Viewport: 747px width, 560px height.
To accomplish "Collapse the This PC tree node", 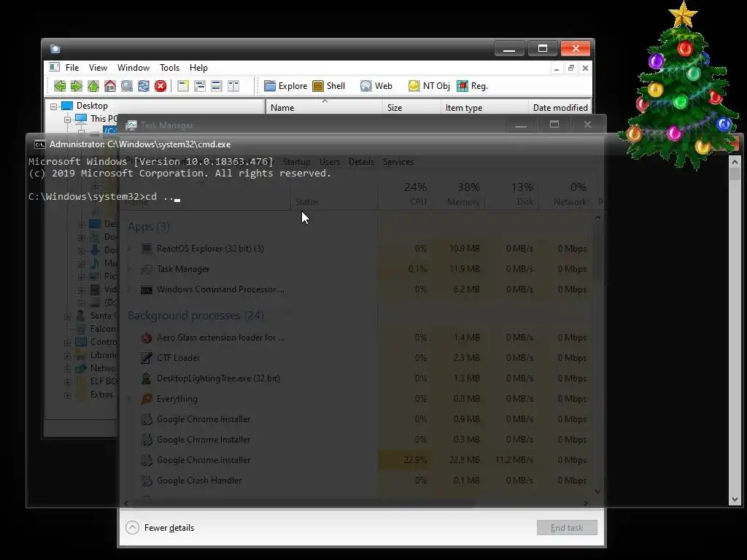I will [x=68, y=119].
